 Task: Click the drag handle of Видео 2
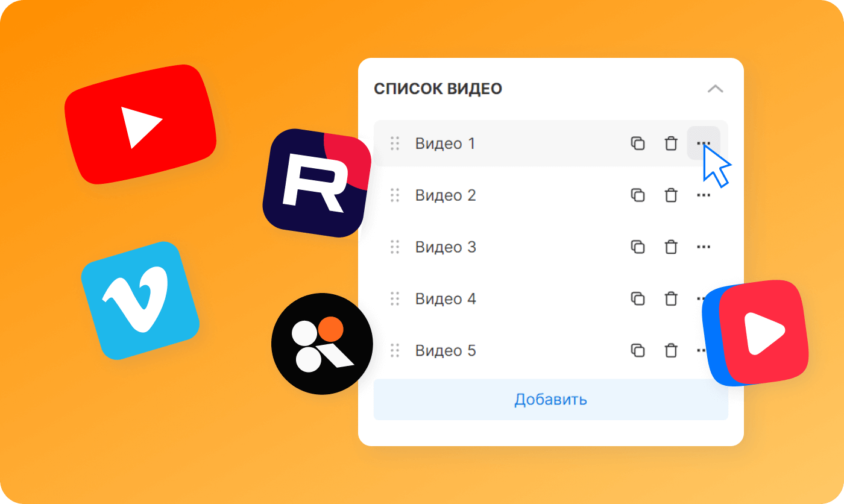click(x=395, y=195)
